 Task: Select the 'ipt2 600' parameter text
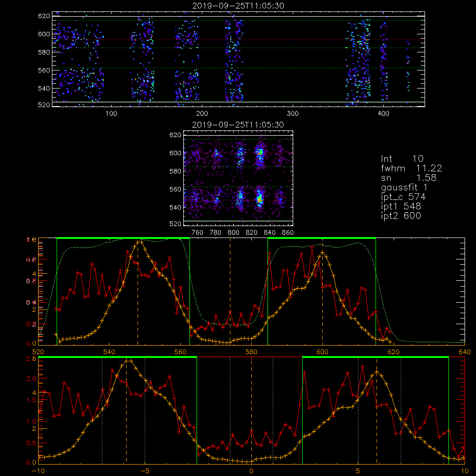pyautogui.click(x=401, y=216)
